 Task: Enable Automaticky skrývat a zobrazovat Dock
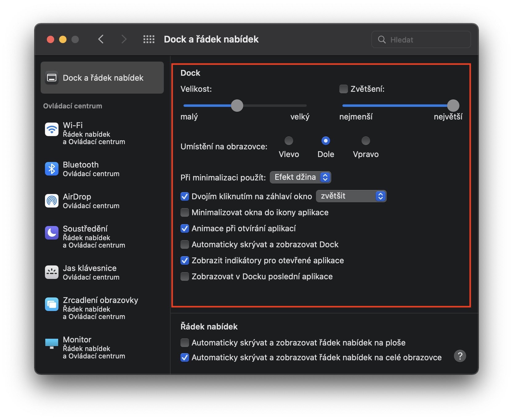(x=185, y=244)
